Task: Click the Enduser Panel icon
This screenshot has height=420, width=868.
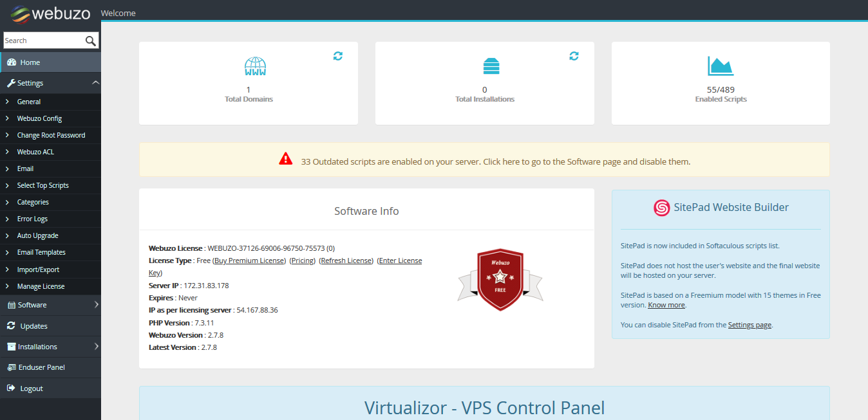Action: (12, 367)
